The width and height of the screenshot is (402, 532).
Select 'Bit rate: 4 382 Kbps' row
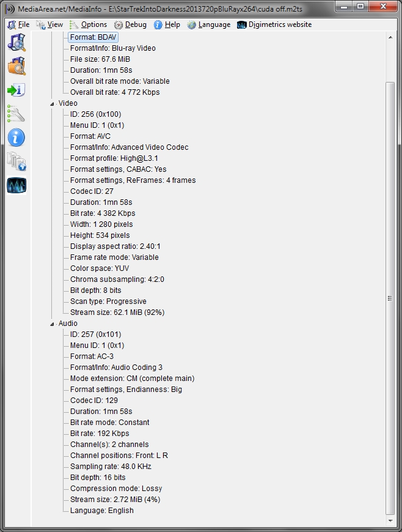tap(103, 213)
